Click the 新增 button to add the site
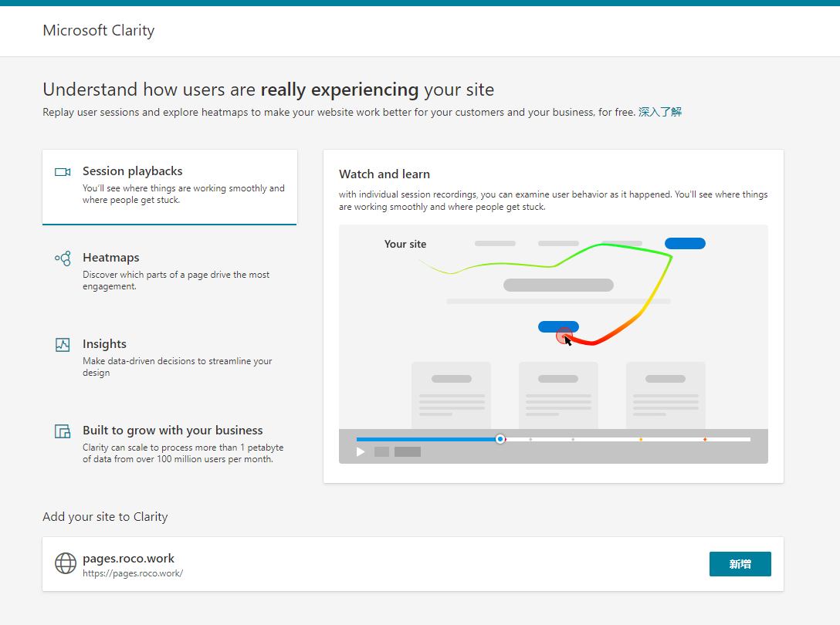The height and width of the screenshot is (625, 840). (x=740, y=564)
